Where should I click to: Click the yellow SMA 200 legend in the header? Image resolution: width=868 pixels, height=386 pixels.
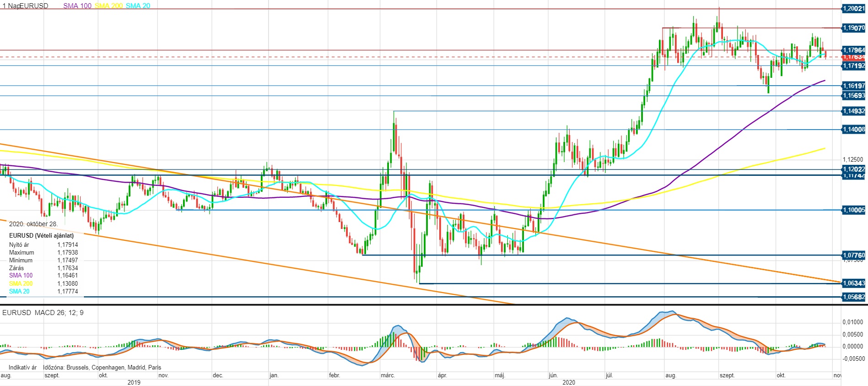click(x=109, y=6)
